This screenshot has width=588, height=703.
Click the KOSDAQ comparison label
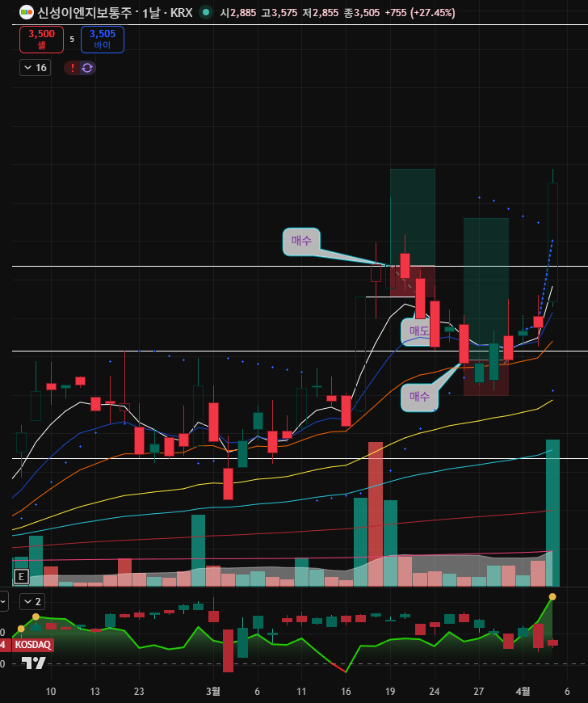[x=33, y=645]
